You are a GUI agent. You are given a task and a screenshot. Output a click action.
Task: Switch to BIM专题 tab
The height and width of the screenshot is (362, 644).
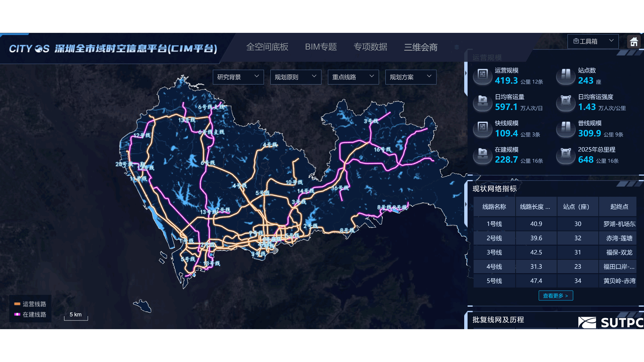point(321,47)
